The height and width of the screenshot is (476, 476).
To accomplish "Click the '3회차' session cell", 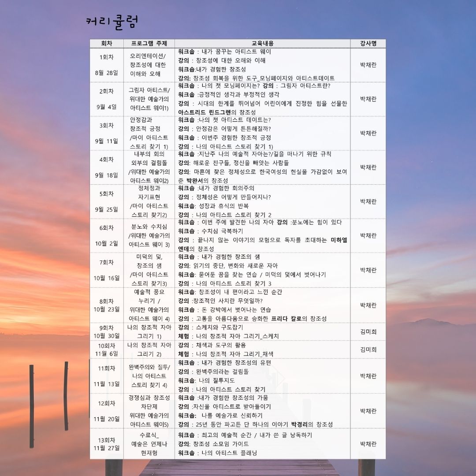I will 107,125.
